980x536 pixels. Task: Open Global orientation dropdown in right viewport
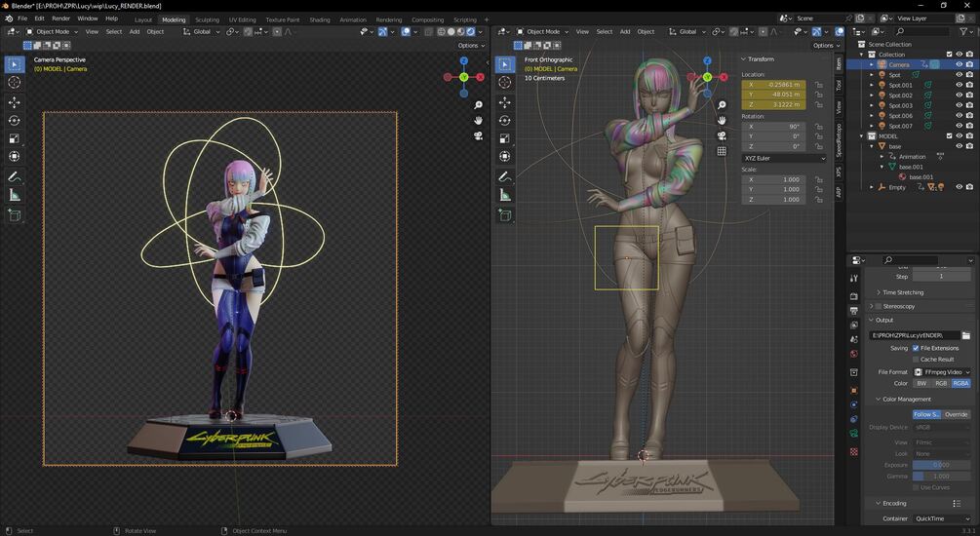click(x=687, y=32)
